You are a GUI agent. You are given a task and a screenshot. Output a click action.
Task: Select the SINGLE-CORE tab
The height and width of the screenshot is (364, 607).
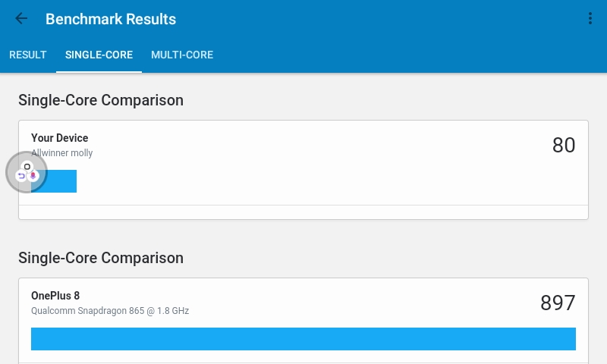point(99,55)
